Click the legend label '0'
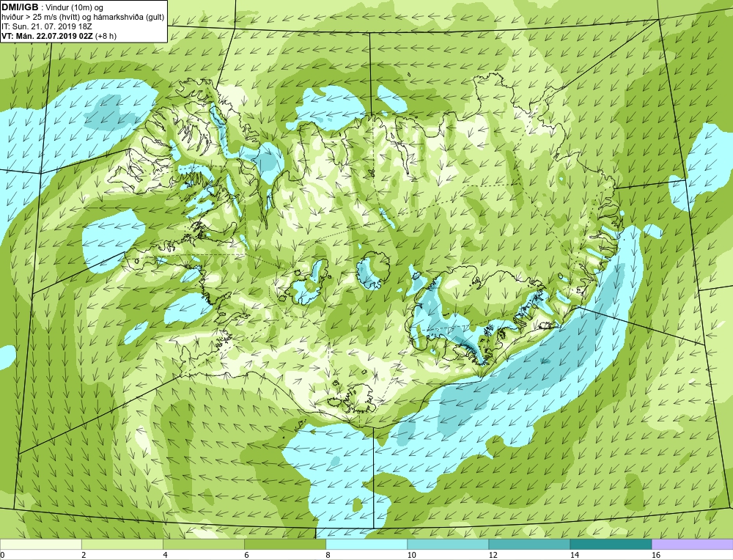 [3, 555]
